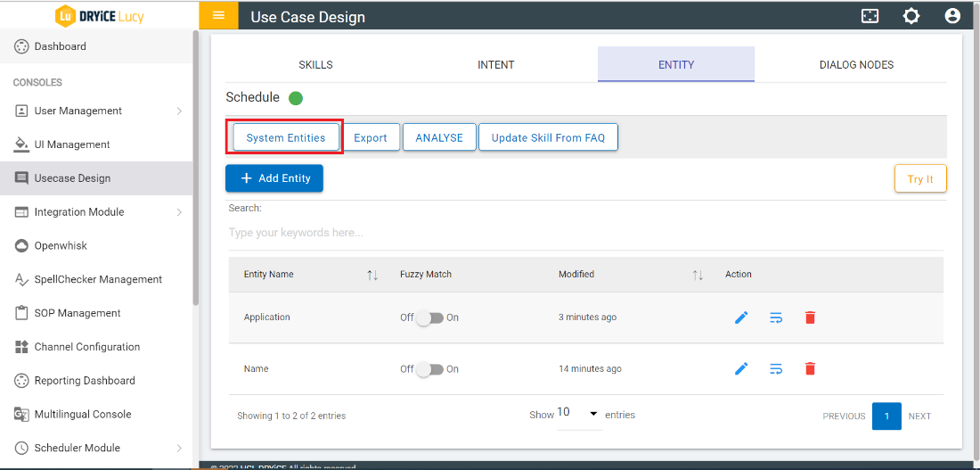The width and height of the screenshot is (980, 470).
Task: Open the user profile account icon
Action: coord(952,16)
